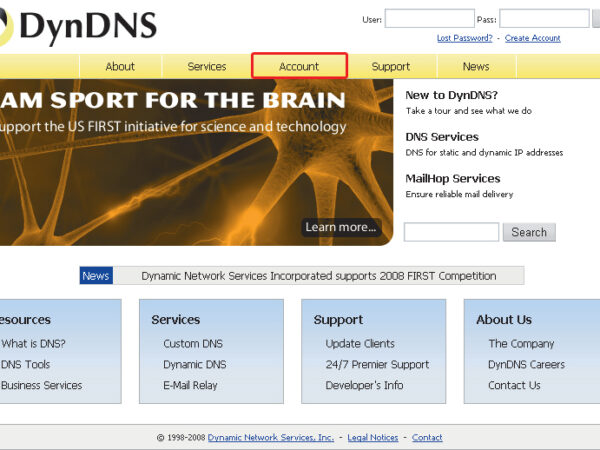This screenshot has width=600, height=450.
Task: Click the User input field
Action: coord(429,19)
